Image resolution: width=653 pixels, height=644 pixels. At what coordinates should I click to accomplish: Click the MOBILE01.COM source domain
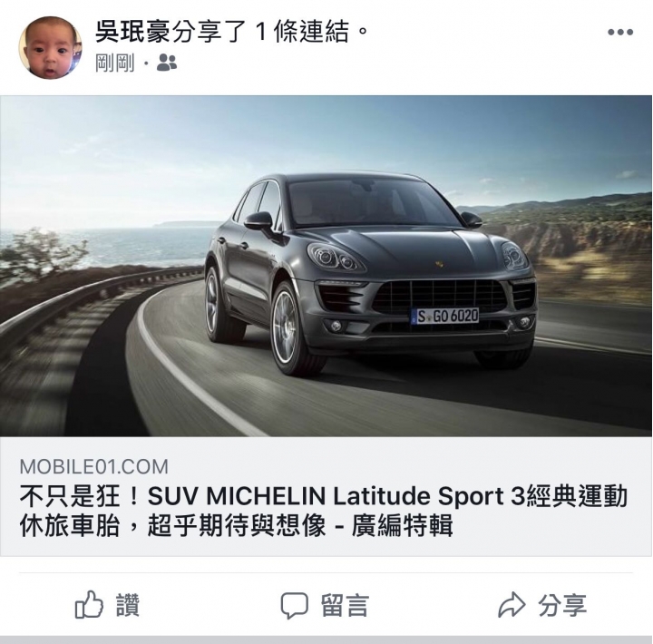pyautogui.click(x=94, y=466)
